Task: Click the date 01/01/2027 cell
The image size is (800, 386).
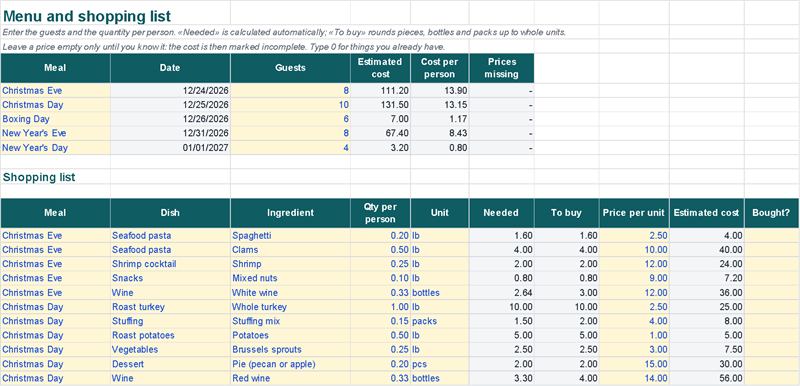Action: 170,148
